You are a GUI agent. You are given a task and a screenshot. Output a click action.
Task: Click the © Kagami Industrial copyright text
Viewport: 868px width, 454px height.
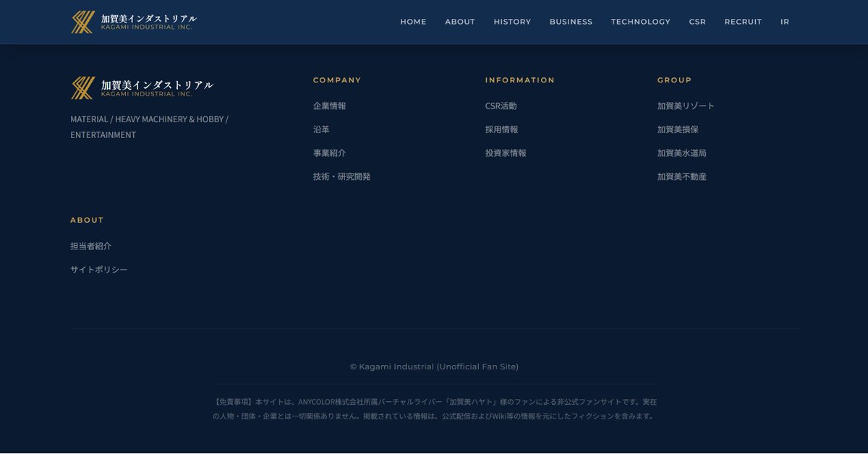(434, 367)
